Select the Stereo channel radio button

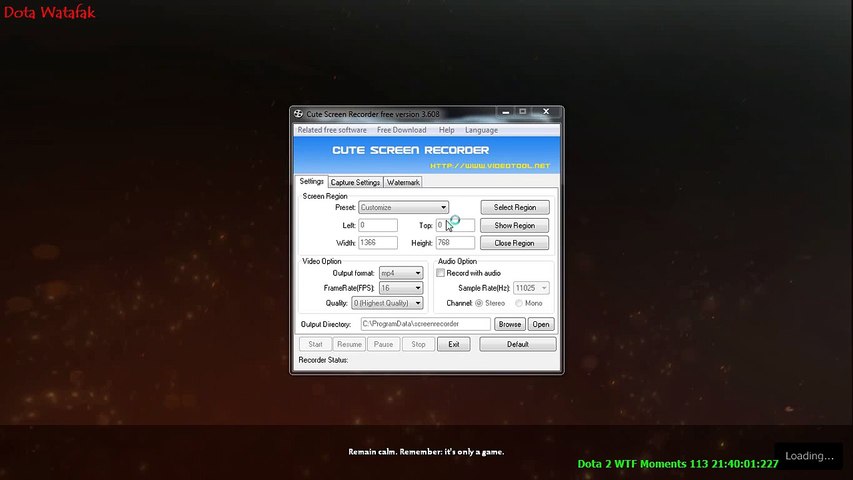pos(479,303)
